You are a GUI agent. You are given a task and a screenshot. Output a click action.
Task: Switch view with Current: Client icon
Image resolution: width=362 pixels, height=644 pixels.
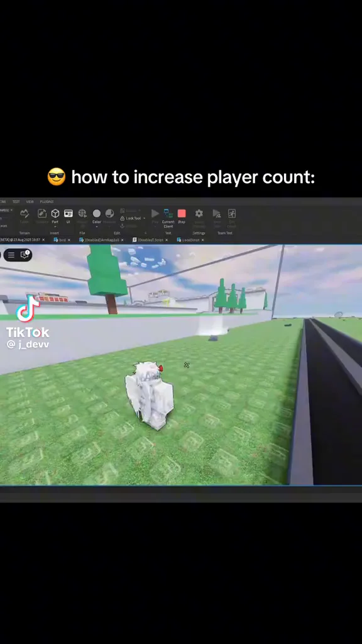pyautogui.click(x=168, y=213)
